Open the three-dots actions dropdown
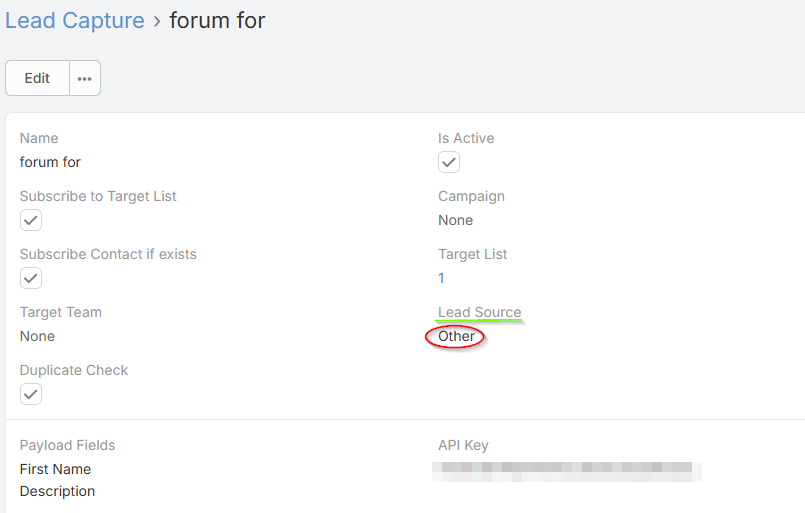The image size is (805, 513). (85, 78)
